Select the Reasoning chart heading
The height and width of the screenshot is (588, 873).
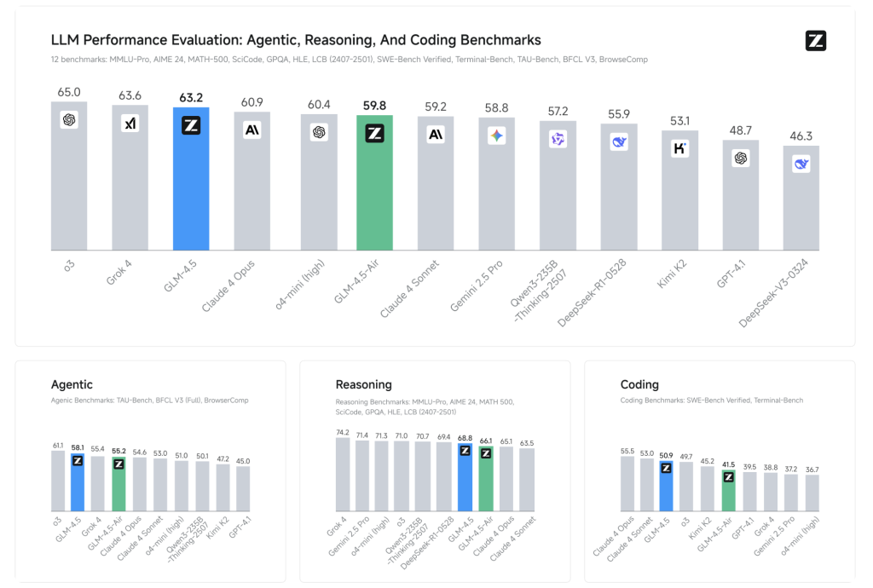[363, 384]
